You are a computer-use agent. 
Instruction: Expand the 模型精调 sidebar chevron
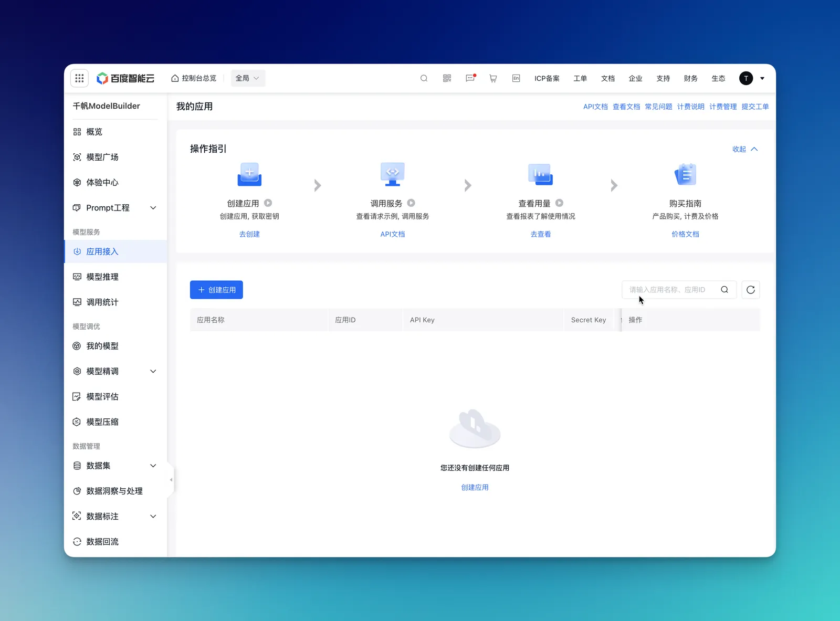153,371
